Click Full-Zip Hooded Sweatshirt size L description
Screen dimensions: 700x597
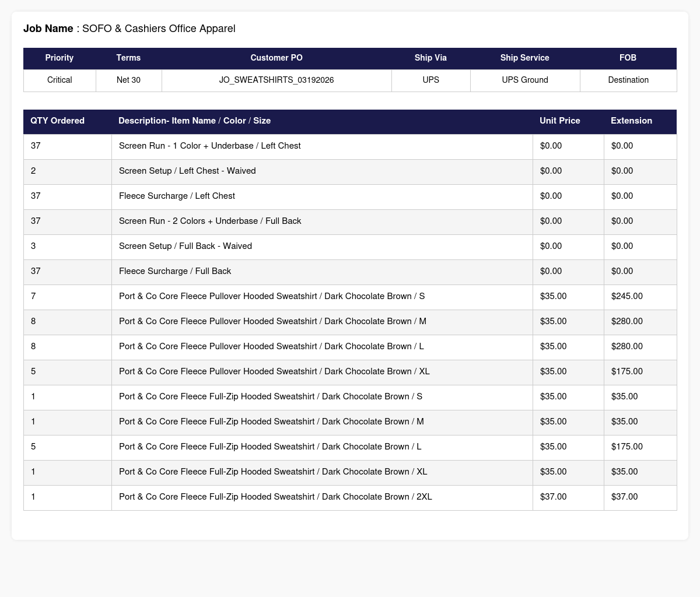(270, 447)
